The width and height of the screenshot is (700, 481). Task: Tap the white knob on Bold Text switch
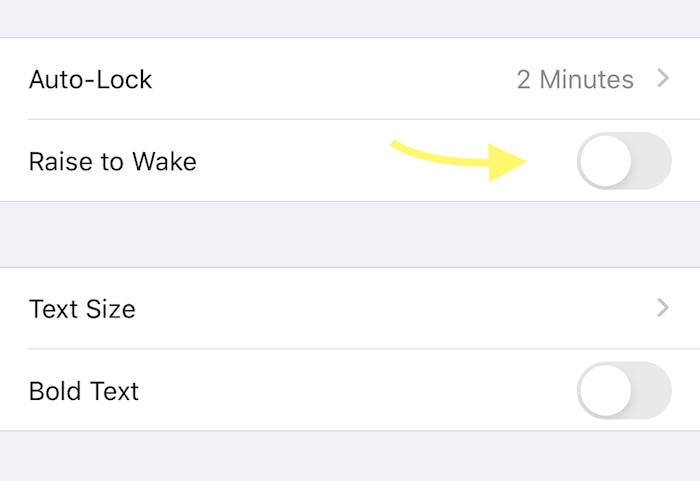click(605, 391)
